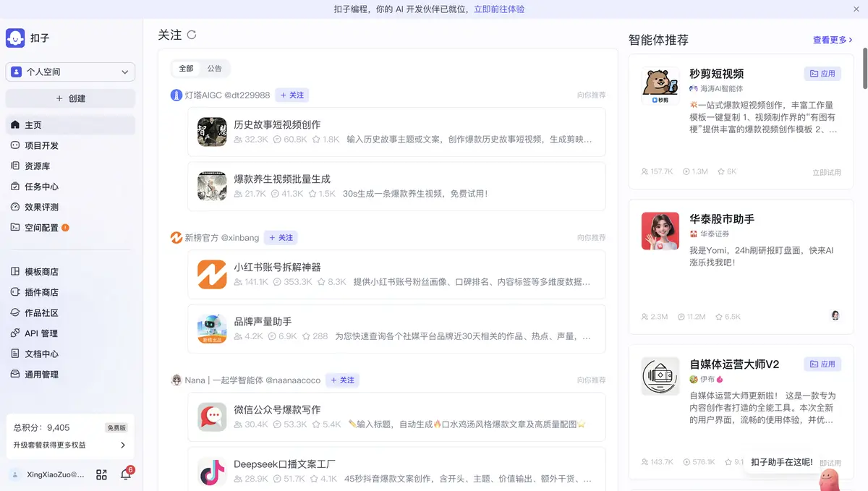Image resolution: width=868 pixels, height=491 pixels.
Task: Open 资源库 in the sidebar
Action: pyautogui.click(x=70, y=166)
